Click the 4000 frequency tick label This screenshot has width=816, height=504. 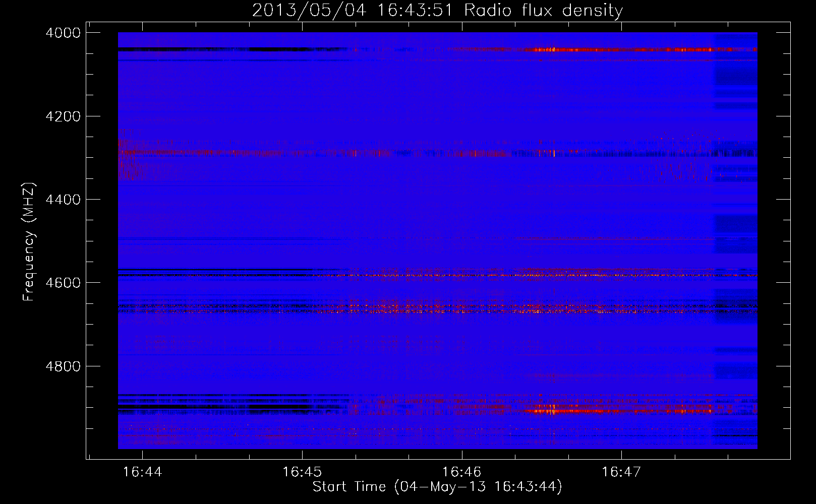tap(63, 33)
